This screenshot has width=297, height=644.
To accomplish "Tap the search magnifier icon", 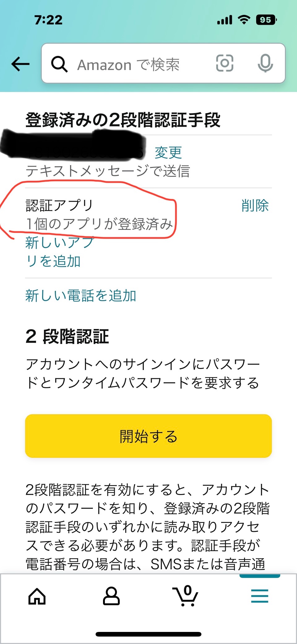I will click(x=59, y=64).
